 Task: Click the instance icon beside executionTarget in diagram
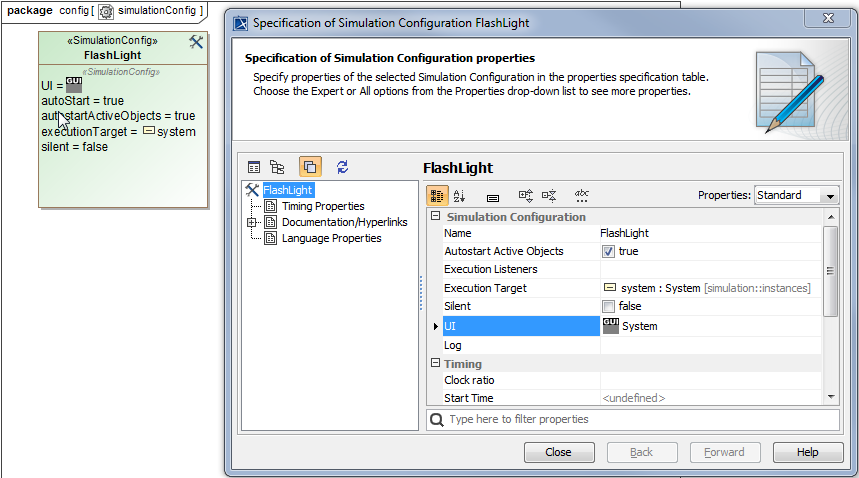(x=148, y=130)
